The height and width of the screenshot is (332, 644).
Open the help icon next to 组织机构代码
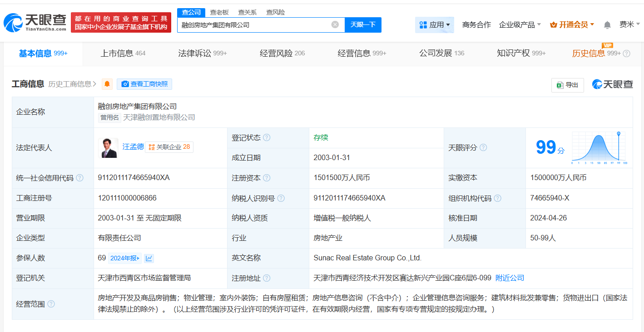click(498, 198)
